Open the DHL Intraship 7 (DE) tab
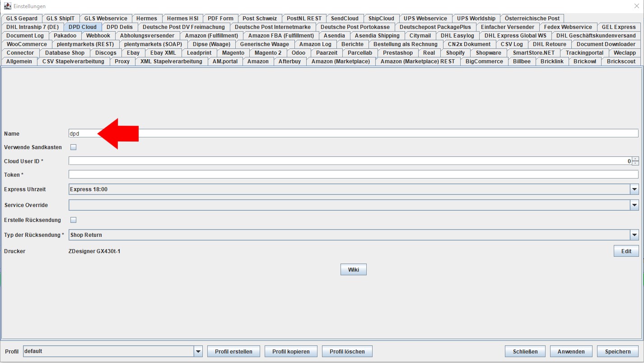644x363 pixels. 33,27
